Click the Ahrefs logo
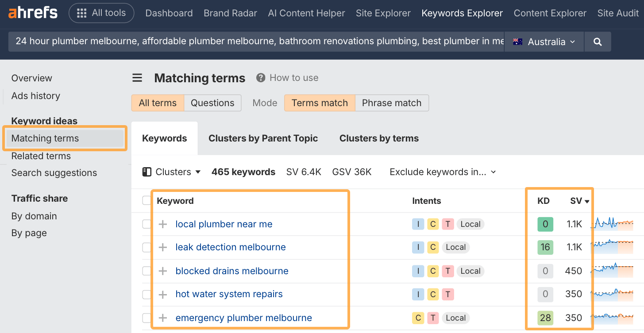 coord(33,13)
